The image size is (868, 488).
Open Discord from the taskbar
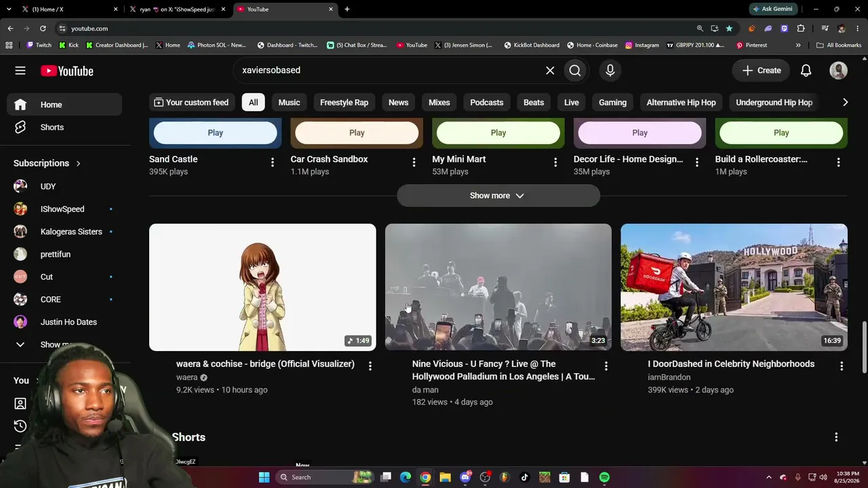click(x=465, y=477)
